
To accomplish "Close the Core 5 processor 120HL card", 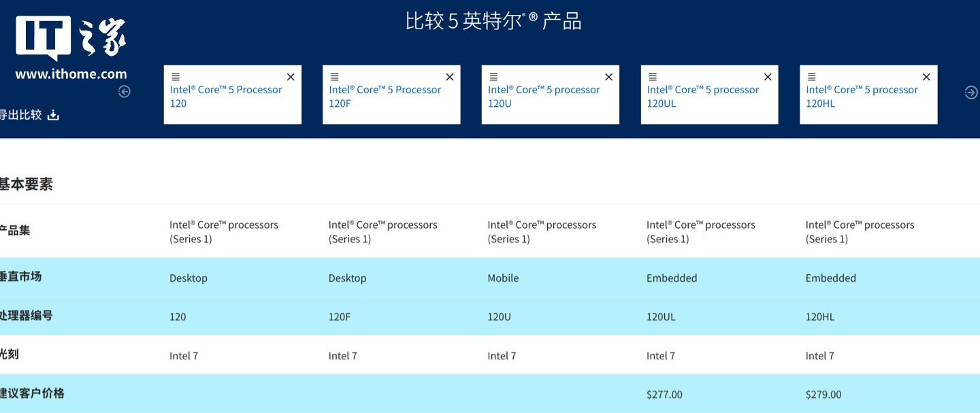I will 926,77.
